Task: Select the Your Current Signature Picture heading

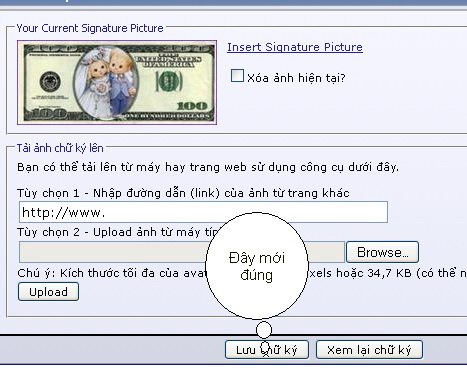Action: [x=90, y=28]
